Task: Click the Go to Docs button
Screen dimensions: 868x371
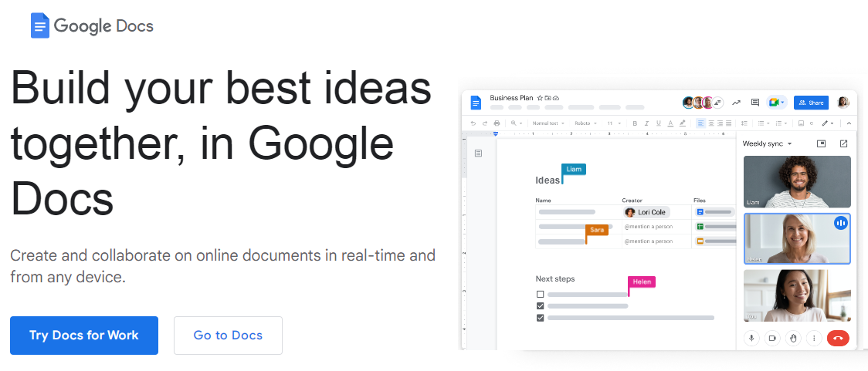Action: pos(228,335)
